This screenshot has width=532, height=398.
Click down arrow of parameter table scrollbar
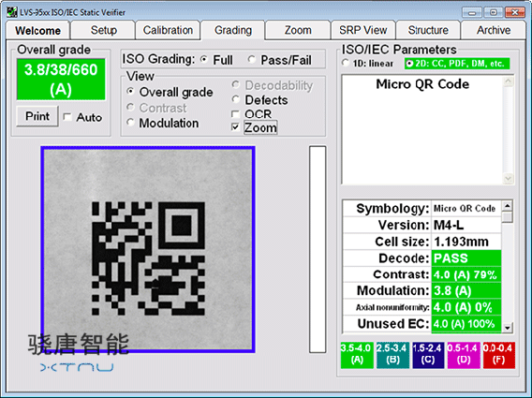pyautogui.click(x=508, y=328)
